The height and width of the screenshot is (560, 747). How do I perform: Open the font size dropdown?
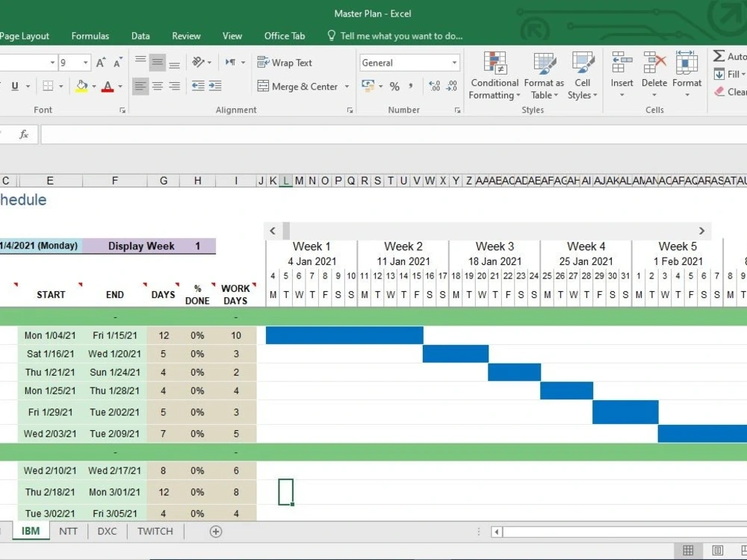[x=85, y=63]
